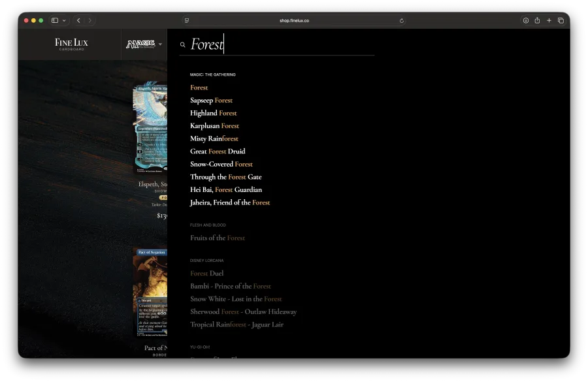The image size is (588, 382).
Task: Click 'YU-GI-OH!' section heading
Action: click(200, 347)
